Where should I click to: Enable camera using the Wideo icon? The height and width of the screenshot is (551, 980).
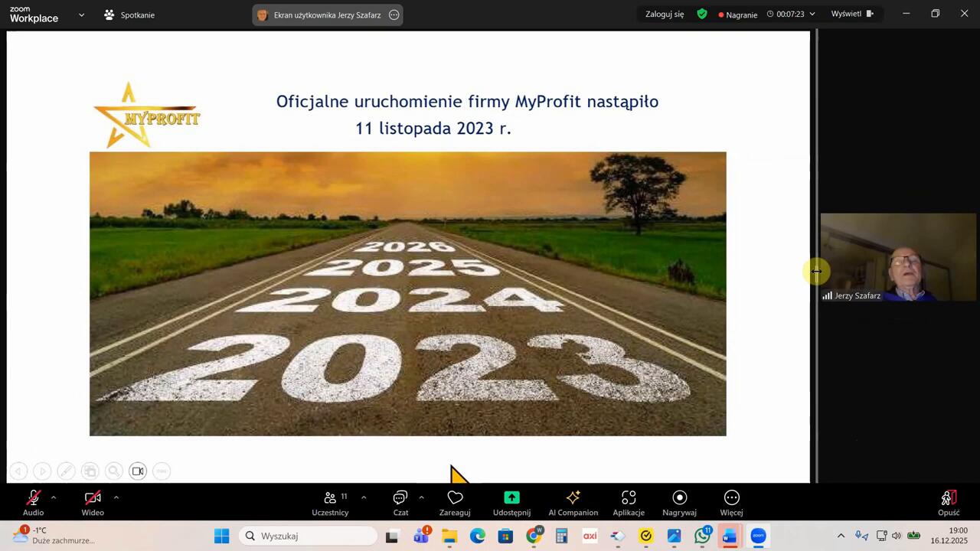pyautogui.click(x=92, y=502)
